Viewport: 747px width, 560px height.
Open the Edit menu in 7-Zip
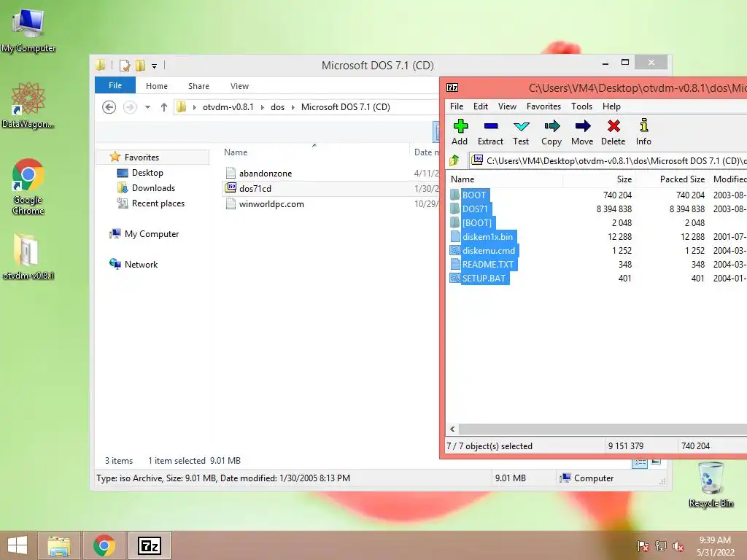[480, 106]
